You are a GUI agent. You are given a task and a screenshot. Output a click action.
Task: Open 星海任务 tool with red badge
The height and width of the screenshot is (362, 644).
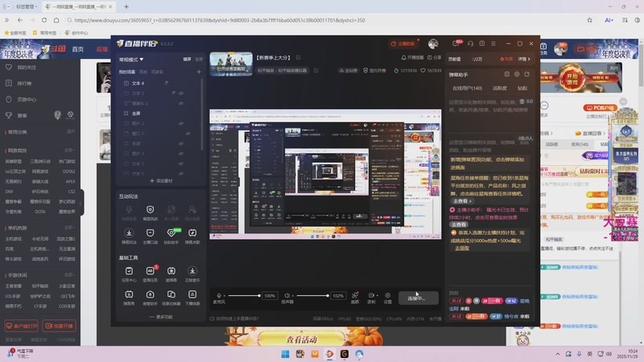point(150,274)
